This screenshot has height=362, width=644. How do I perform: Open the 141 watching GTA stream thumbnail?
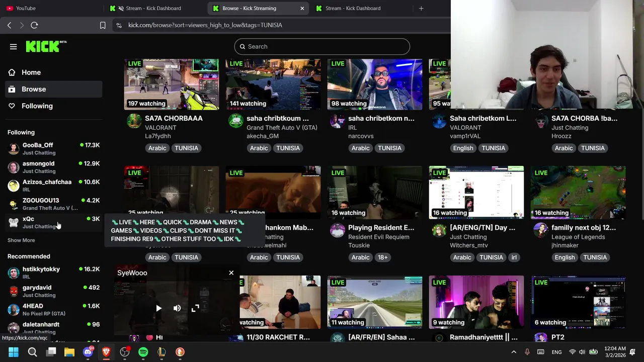[x=273, y=84]
